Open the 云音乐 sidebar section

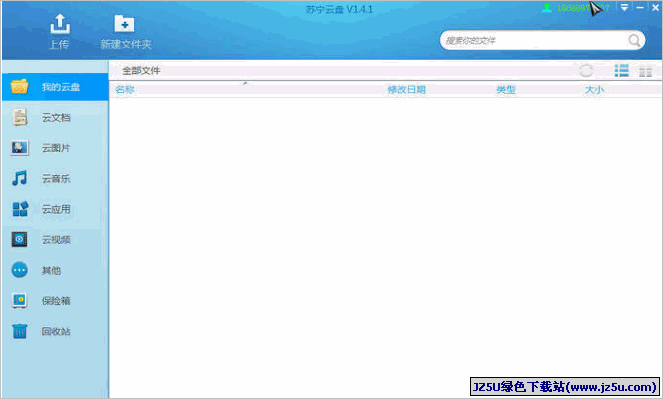coord(55,178)
